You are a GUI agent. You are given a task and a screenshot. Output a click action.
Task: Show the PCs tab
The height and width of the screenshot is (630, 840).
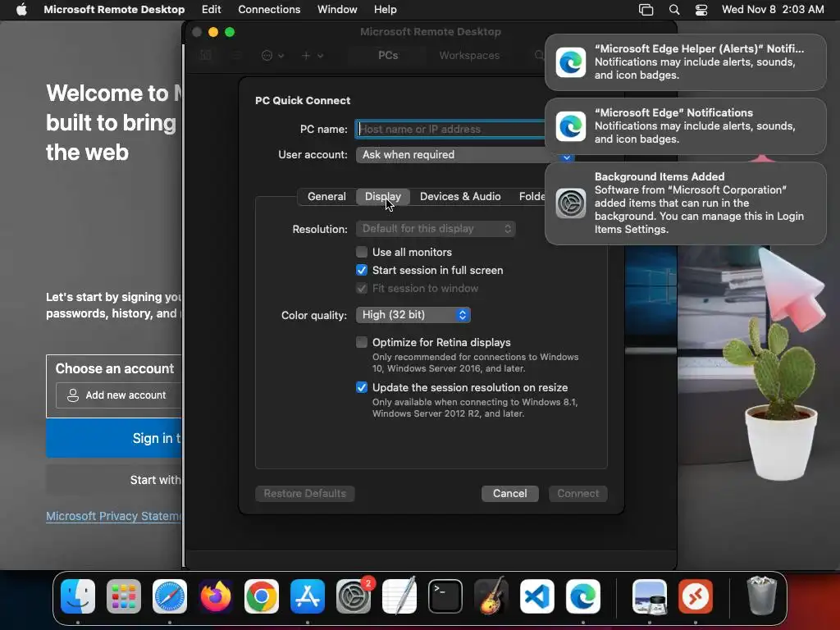point(388,55)
